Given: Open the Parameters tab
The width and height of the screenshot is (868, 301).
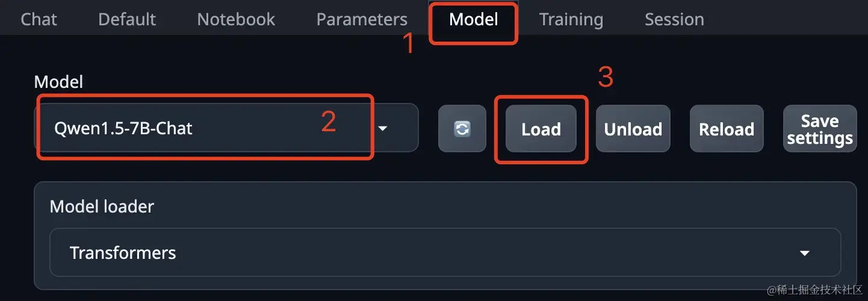Looking at the screenshot, I should click(x=362, y=19).
